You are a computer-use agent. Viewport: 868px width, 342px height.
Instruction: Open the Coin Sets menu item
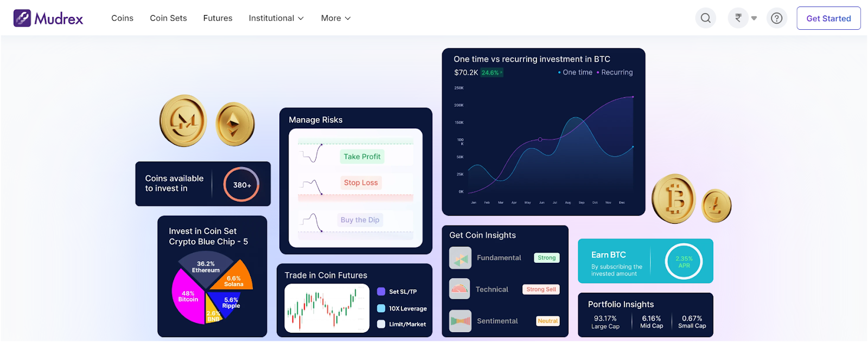(x=168, y=18)
